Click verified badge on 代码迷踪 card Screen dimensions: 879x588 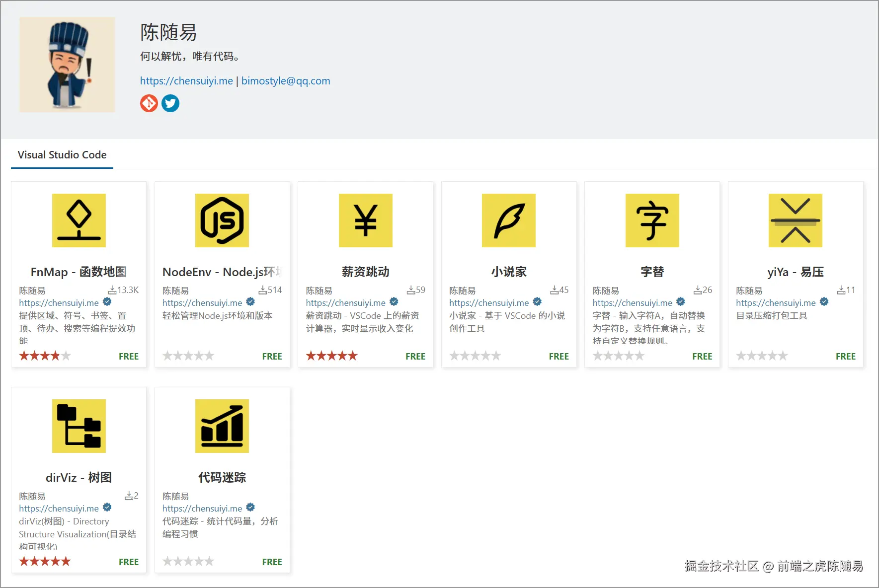pyautogui.click(x=250, y=508)
